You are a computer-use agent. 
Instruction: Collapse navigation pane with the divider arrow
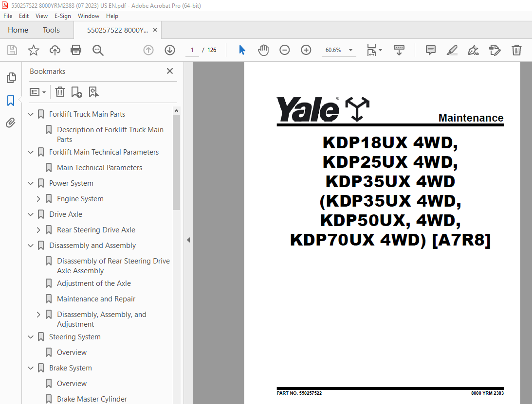click(188, 240)
